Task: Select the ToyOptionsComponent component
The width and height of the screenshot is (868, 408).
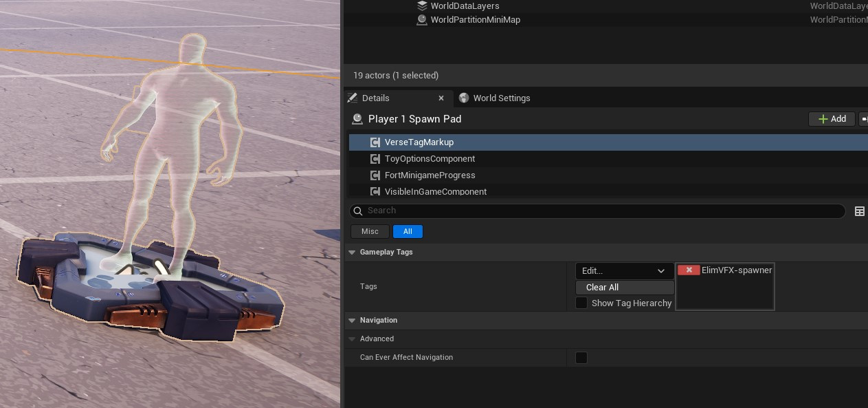Action: pyautogui.click(x=608, y=159)
